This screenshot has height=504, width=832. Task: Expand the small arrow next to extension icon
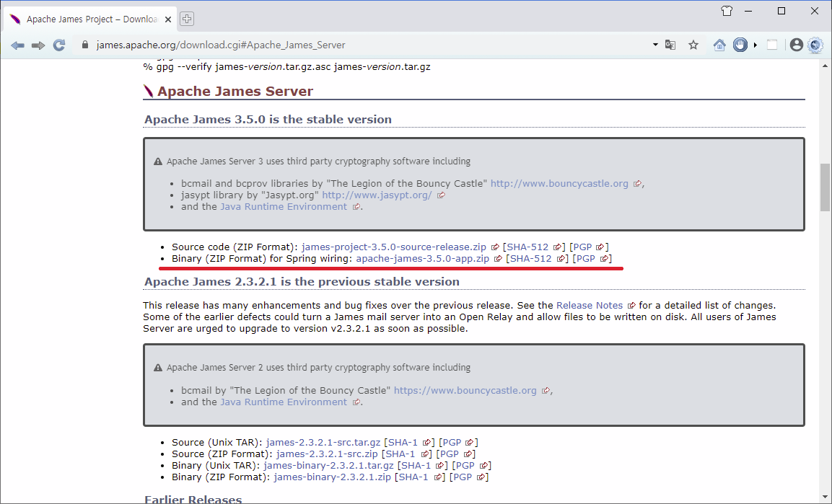(x=755, y=45)
